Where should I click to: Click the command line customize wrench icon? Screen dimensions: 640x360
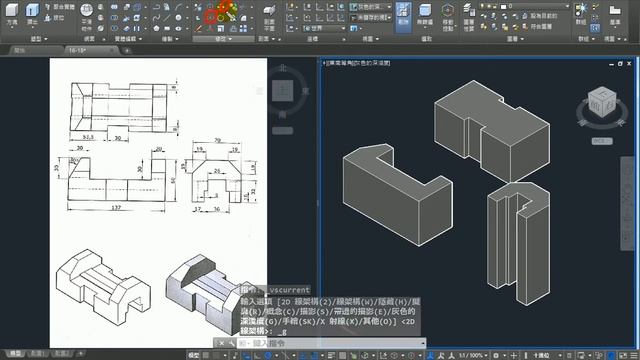231,343
